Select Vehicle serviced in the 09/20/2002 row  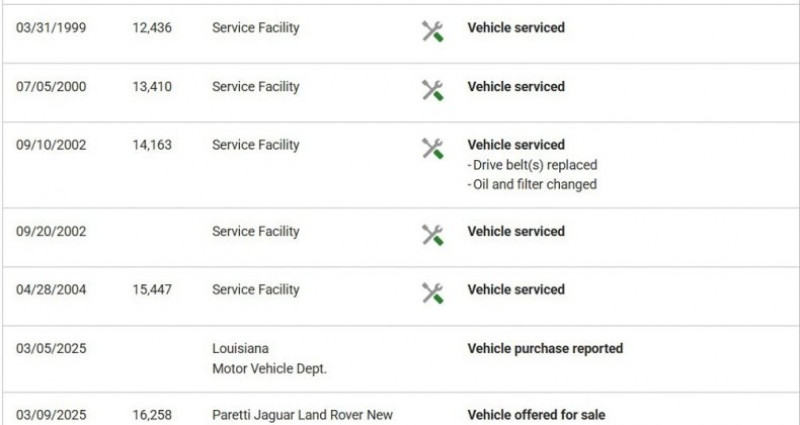[516, 231]
